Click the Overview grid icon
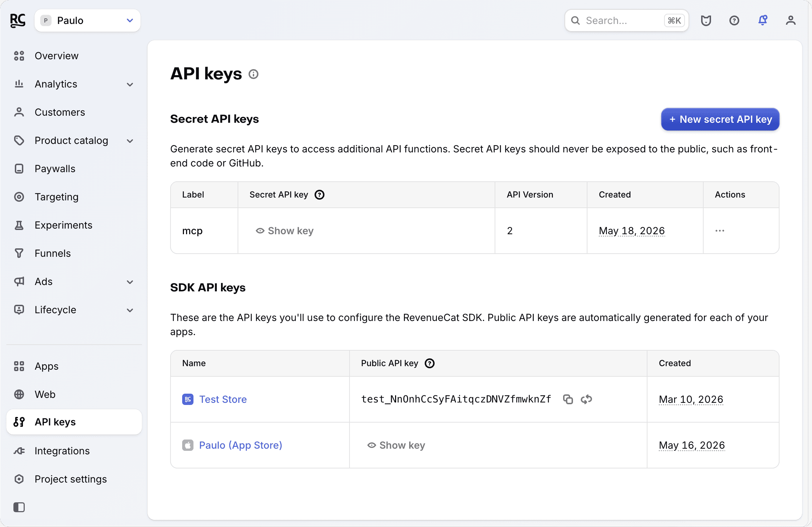The height and width of the screenshot is (527, 812). [x=19, y=56]
